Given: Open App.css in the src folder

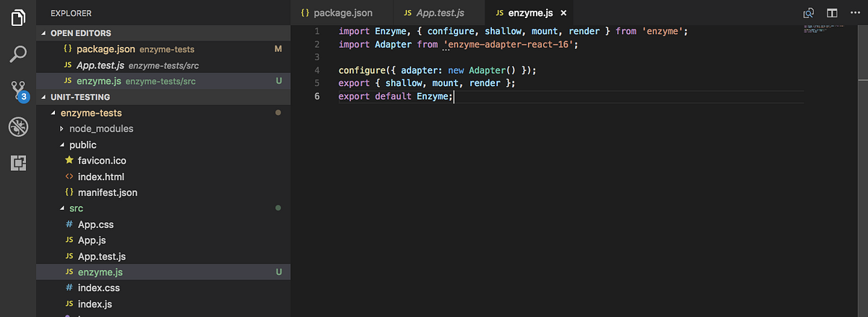Looking at the screenshot, I should coord(163,224).
